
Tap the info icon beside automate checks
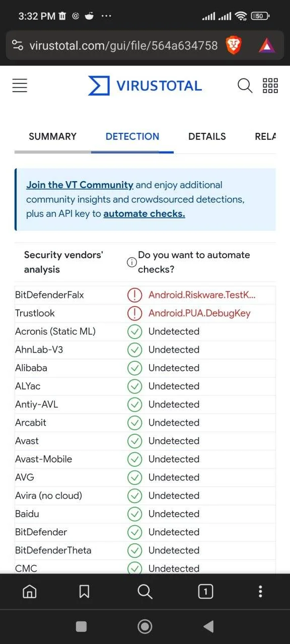point(131,262)
